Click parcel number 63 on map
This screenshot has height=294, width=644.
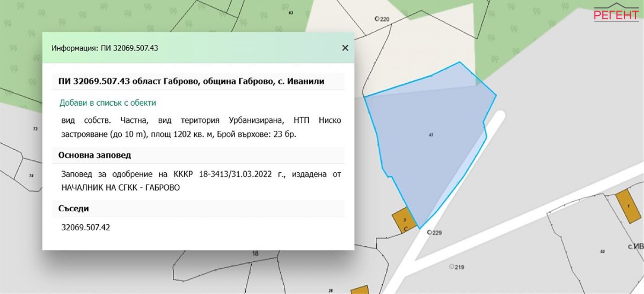coord(291,12)
